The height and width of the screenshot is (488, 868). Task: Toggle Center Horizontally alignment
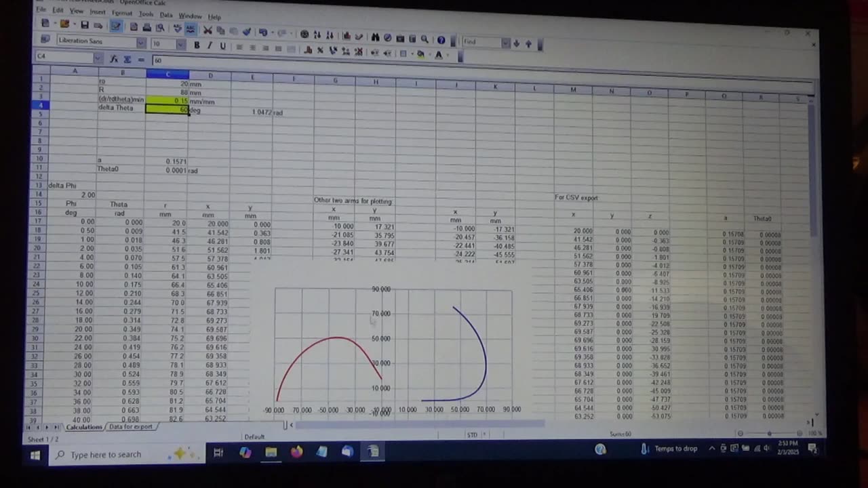point(252,47)
